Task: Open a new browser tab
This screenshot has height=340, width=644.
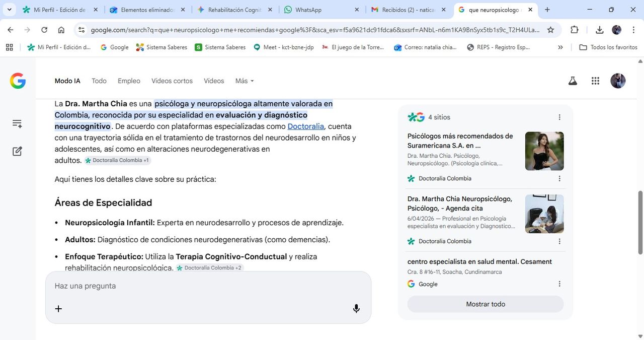Action: pyautogui.click(x=547, y=10)
